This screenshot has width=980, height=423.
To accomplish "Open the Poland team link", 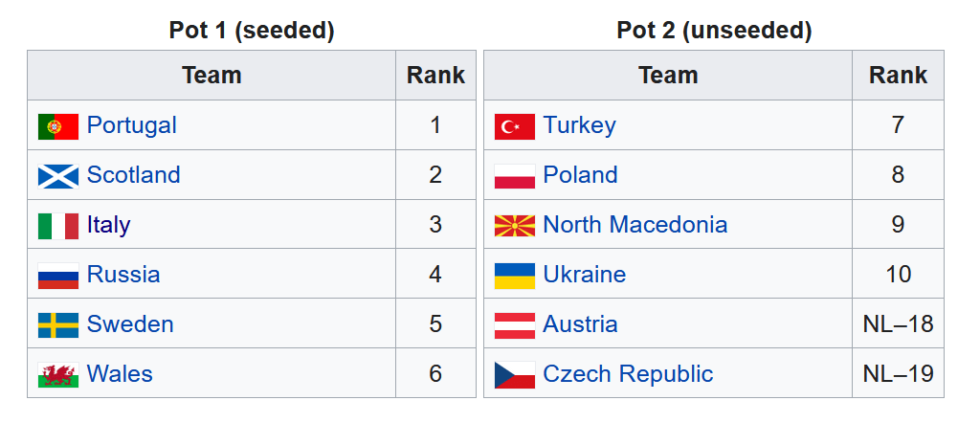I will (580, 175).
